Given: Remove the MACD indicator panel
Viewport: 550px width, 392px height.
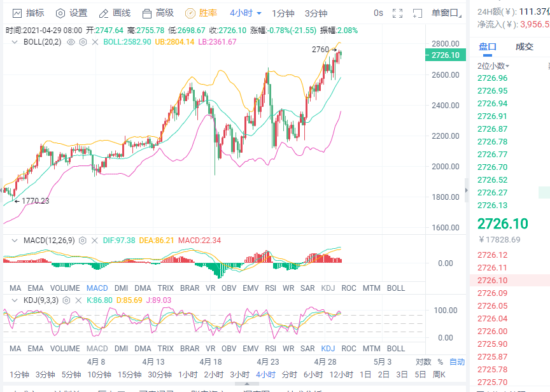Looking at the screenshot, I should pyautogui.click(x=95, y=241).
